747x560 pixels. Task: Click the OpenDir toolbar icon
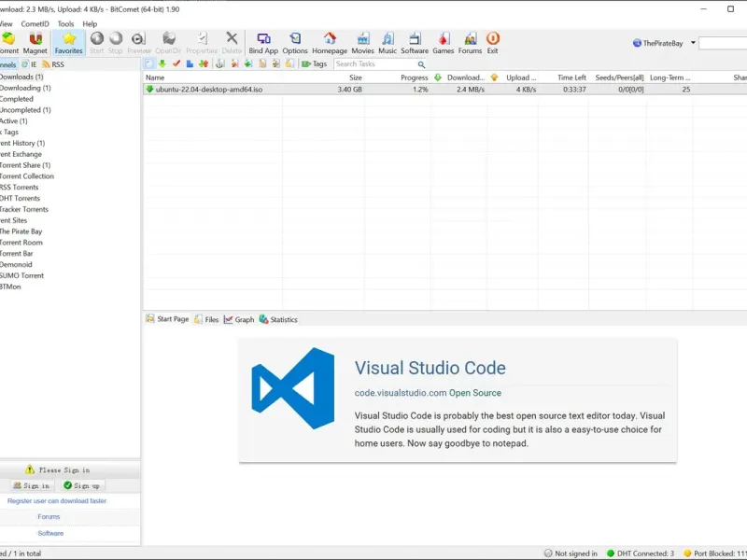(168, 43)
